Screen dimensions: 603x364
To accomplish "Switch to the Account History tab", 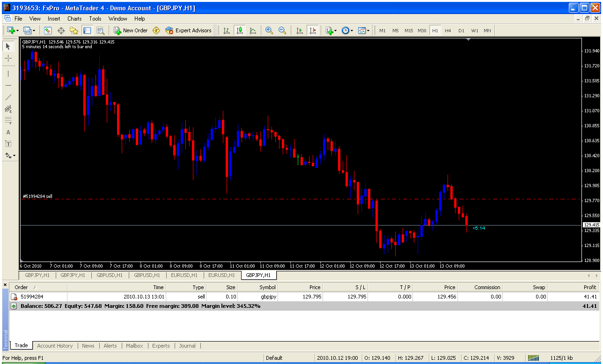I will (55, 346).
